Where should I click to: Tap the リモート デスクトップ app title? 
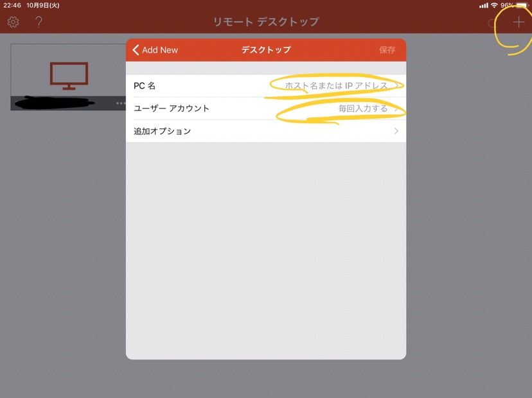(266, 22)
